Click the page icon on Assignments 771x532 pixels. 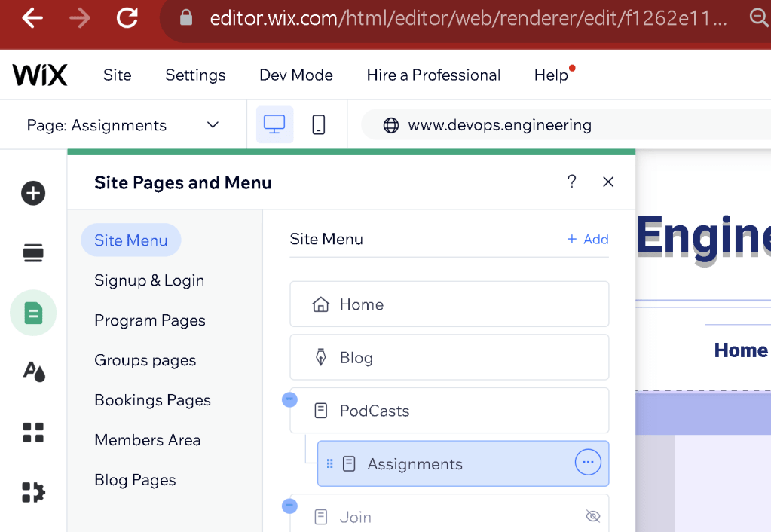[349, 463]
